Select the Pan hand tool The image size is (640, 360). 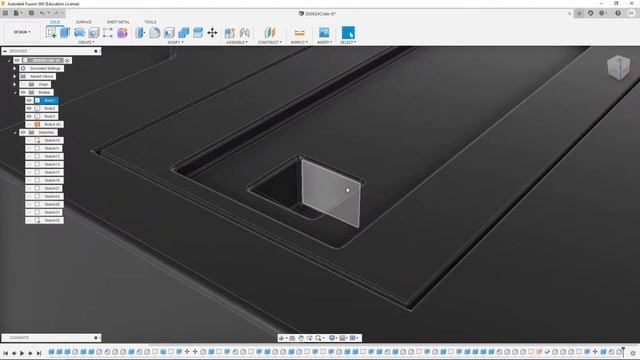(301, 338)
